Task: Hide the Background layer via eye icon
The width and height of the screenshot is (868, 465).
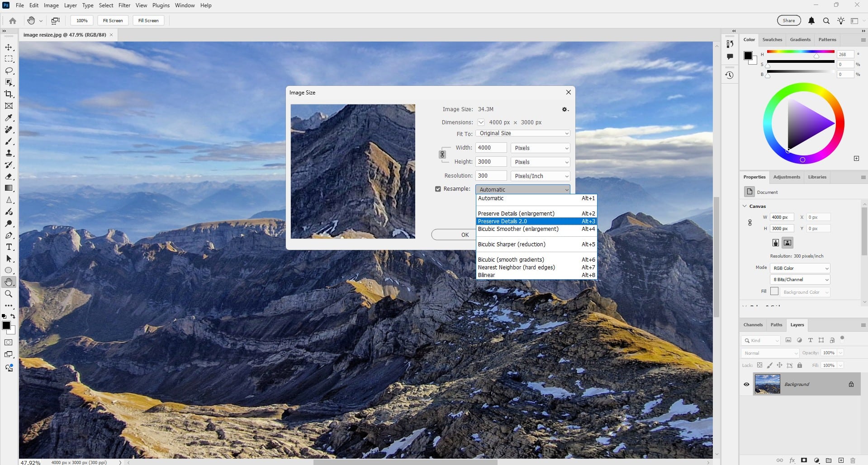Action: pyautogui.click(x=746, y=385)
